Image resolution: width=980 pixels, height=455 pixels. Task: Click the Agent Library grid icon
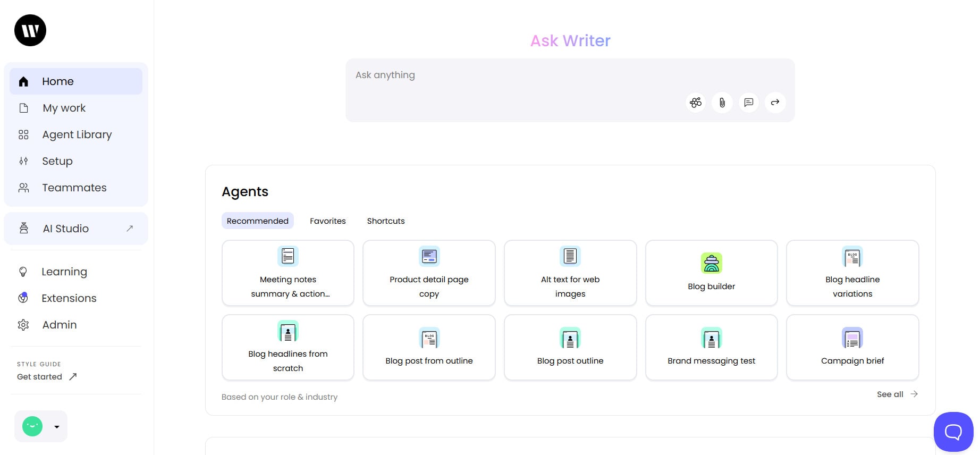click(x=23, y=134)
